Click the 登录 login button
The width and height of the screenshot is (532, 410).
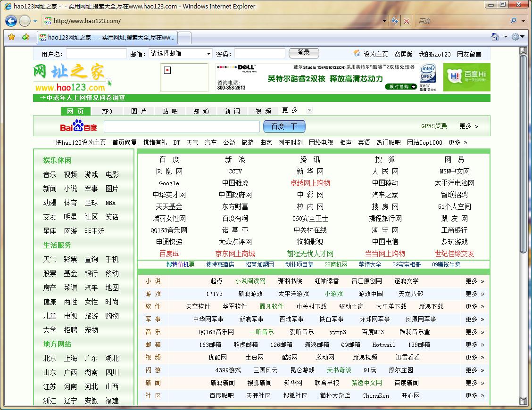tap(304, 53)
